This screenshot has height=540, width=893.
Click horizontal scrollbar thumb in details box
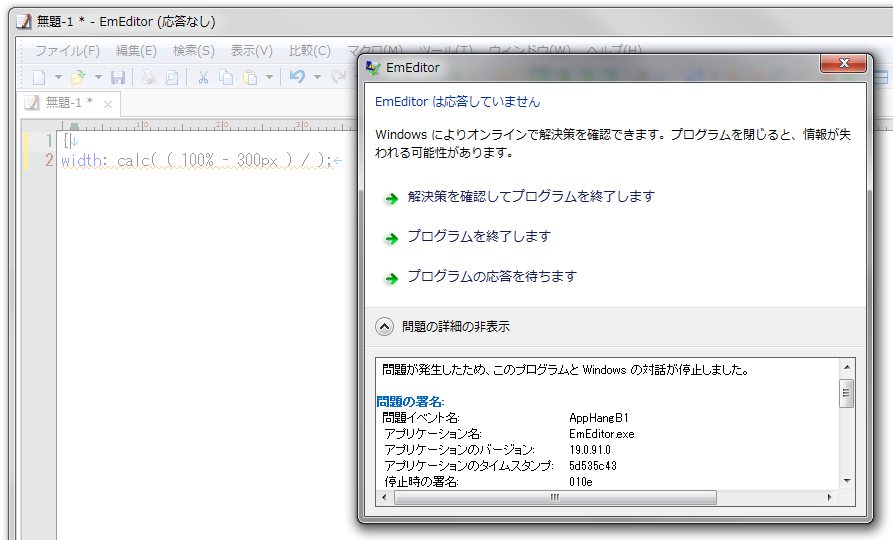pyautogui.click(x=555, y=497)
